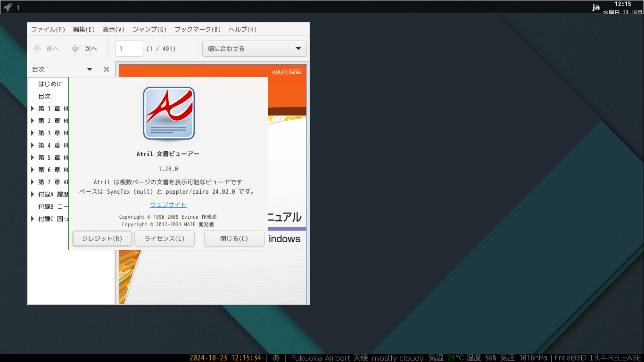Image resolution: width=644 pixels, height=362 pixels.
Task: Expand 第 4 章 in the outline tree
Action: click(x=33, y=145)
